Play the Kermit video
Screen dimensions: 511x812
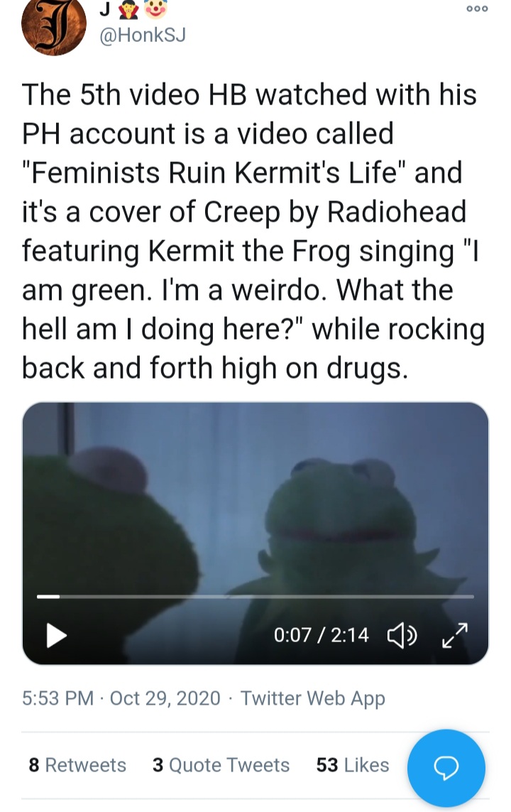(56, 635)
